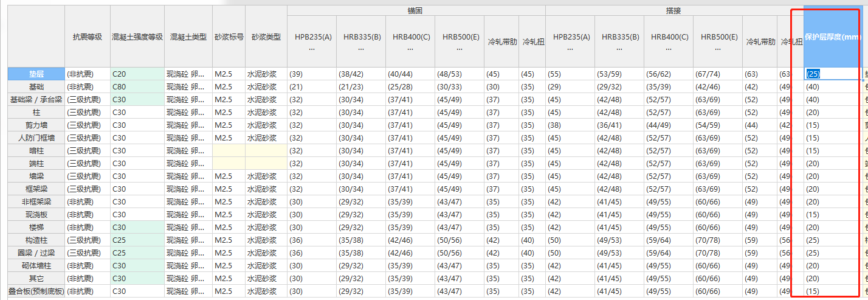Select the 锚固 group header
This screenshot has height=300, width=868.
(x=416, y=11)
